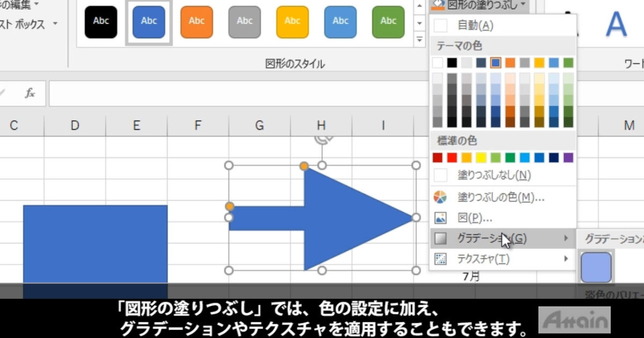This screenshot has width=644, height=338.
Task: Choose the 自動 automatic color option
Action: click(478, 25)
